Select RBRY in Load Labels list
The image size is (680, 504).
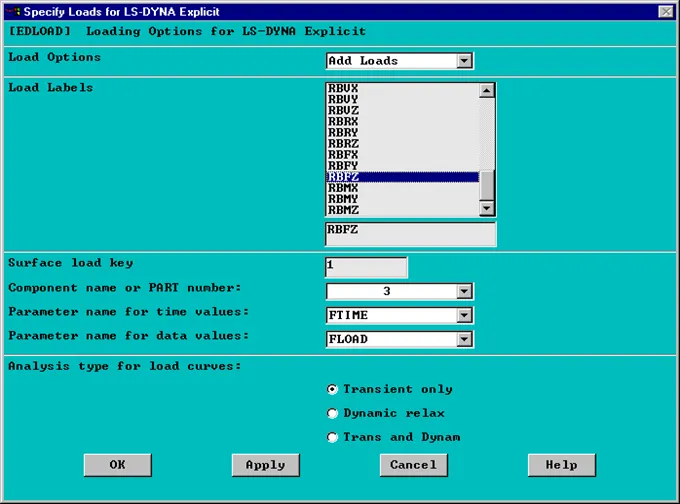click(x=402, y=132)
